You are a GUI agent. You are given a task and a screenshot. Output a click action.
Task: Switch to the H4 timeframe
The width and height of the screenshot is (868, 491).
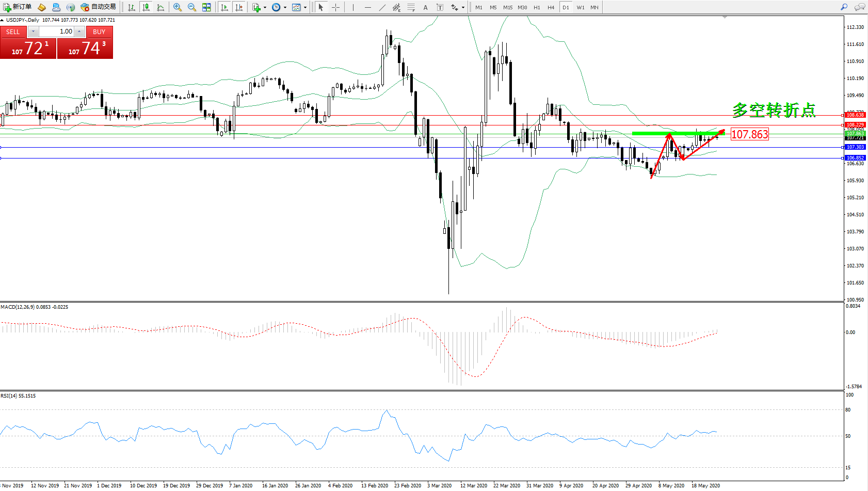551,7
